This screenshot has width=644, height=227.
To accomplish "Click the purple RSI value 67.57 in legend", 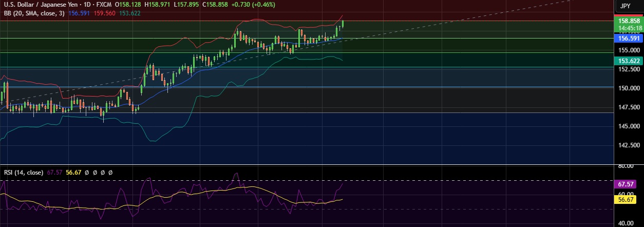I will point(54,173).
